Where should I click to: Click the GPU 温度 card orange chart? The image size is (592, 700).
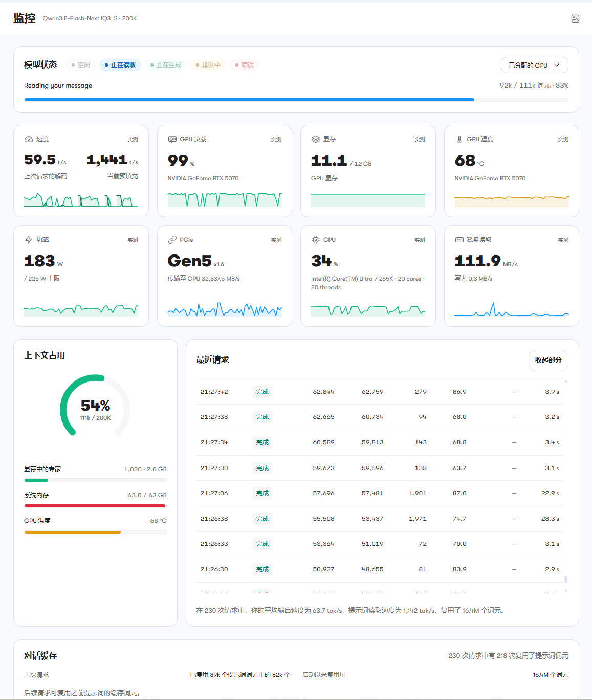512,201
